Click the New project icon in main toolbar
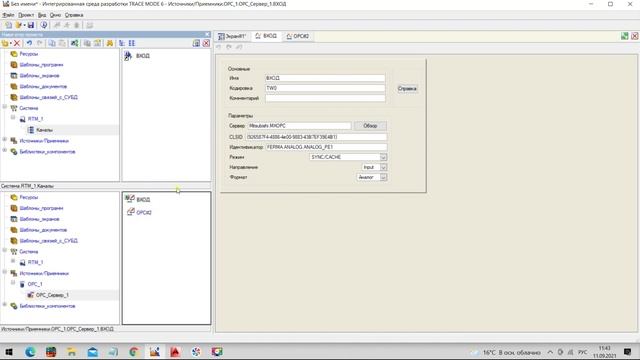 point(8,25)
